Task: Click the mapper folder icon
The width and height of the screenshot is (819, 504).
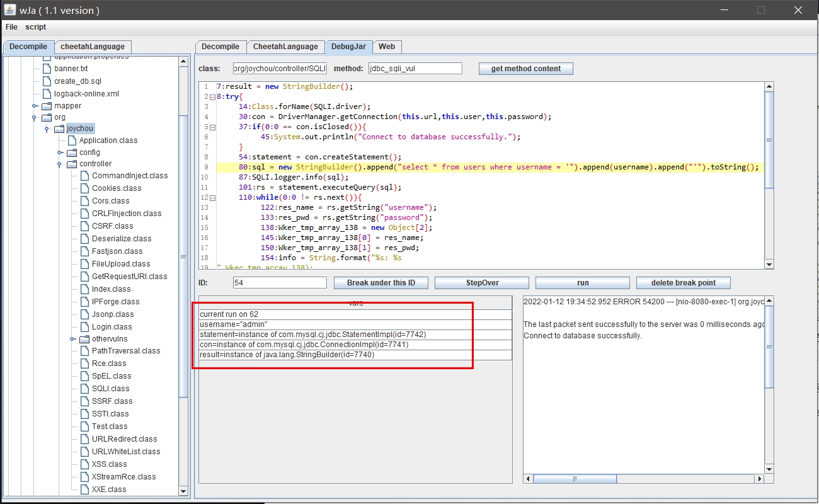Action: tap(47, 106)
